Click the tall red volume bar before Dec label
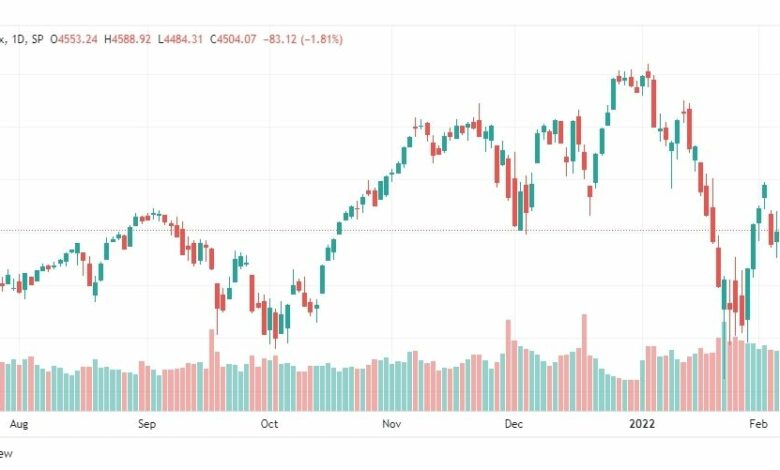 (508, 366)
